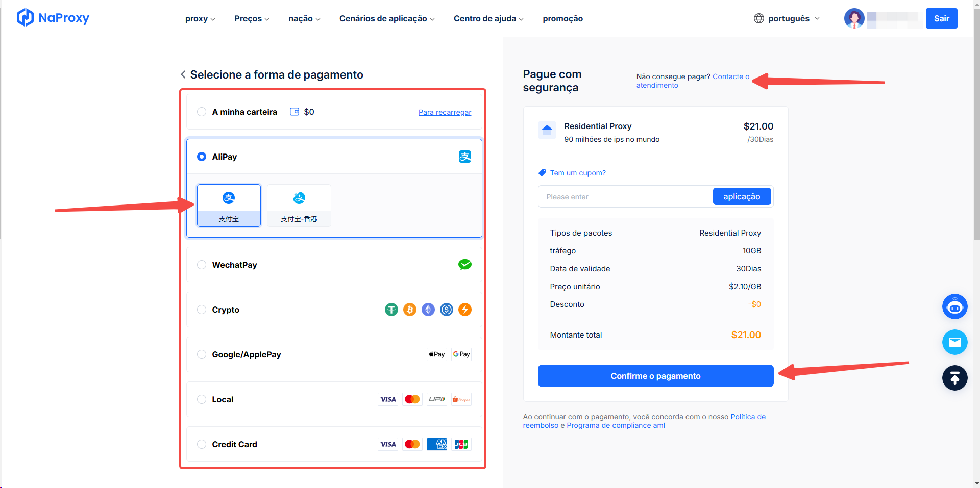
Task: Click the coupon code input field
Action: [626, 196]
